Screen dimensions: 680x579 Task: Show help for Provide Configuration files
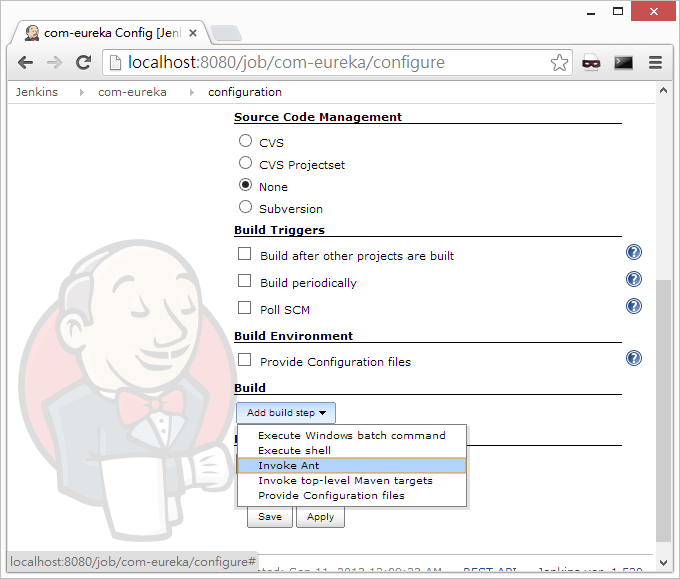click(x=633, y=358)
